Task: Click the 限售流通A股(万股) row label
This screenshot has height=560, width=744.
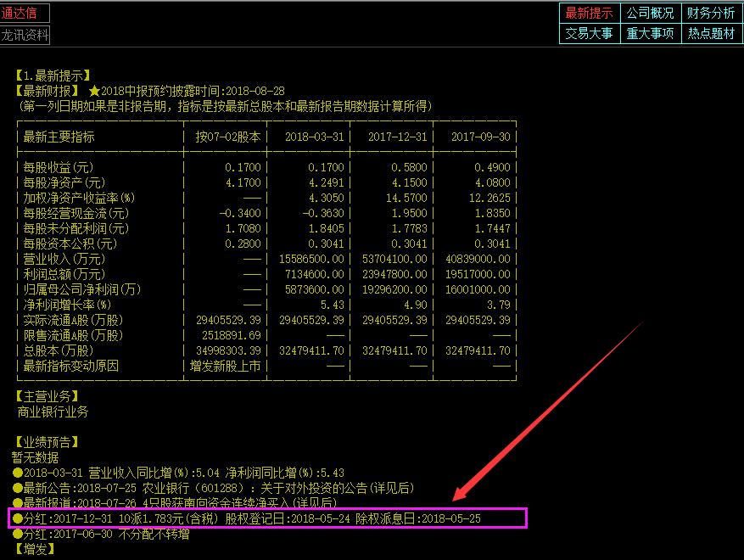Action: coord(73,335)
